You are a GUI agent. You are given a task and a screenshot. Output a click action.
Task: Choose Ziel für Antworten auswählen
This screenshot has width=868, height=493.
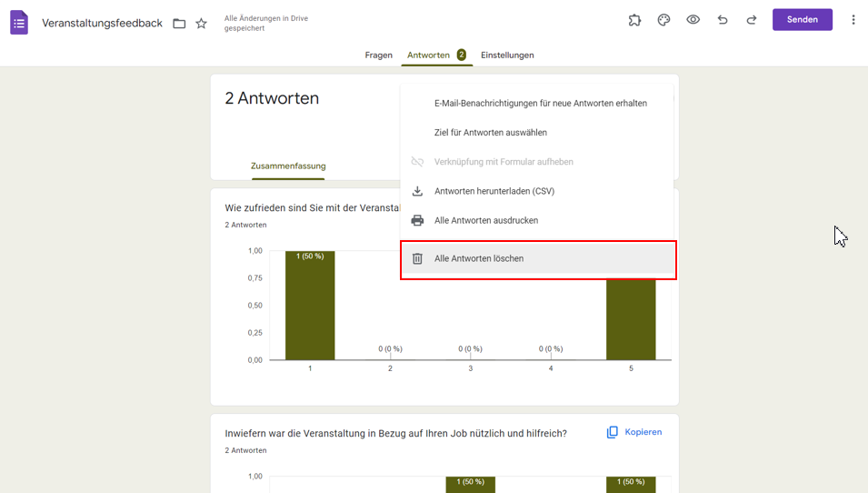click(x=537, y=133)
